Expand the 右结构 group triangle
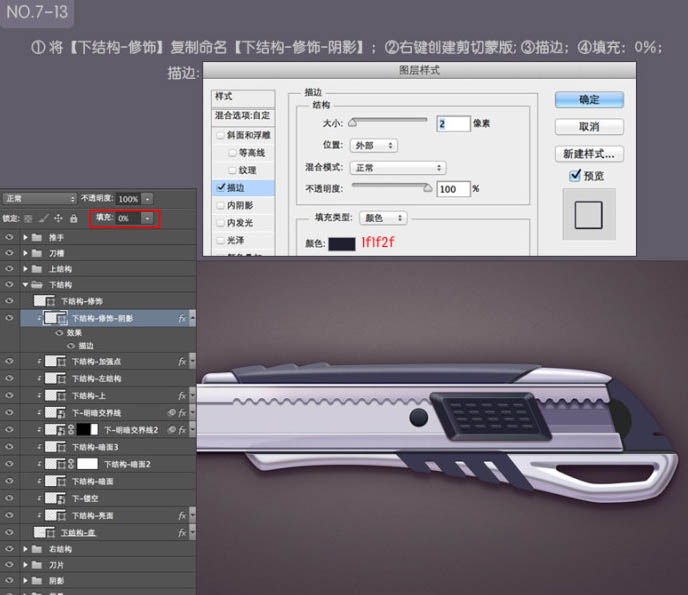Screen dimensions: 688x595 click(25, 549)
